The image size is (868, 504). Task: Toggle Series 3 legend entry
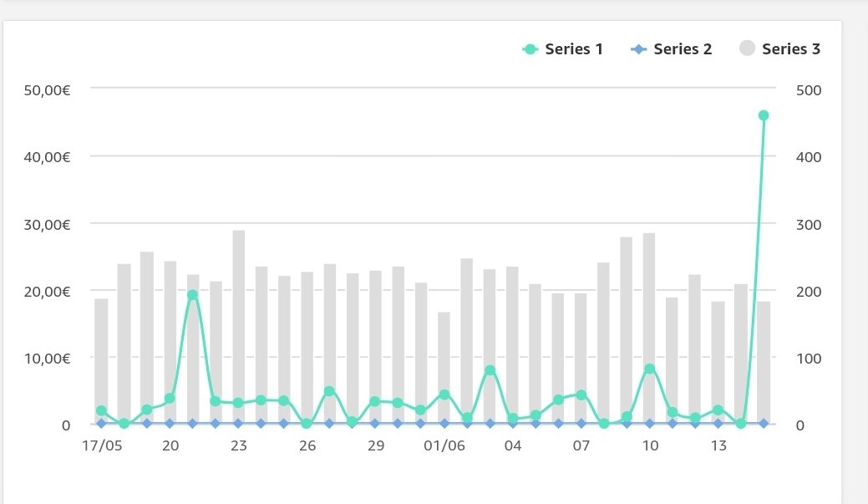[x=779, y=48]
